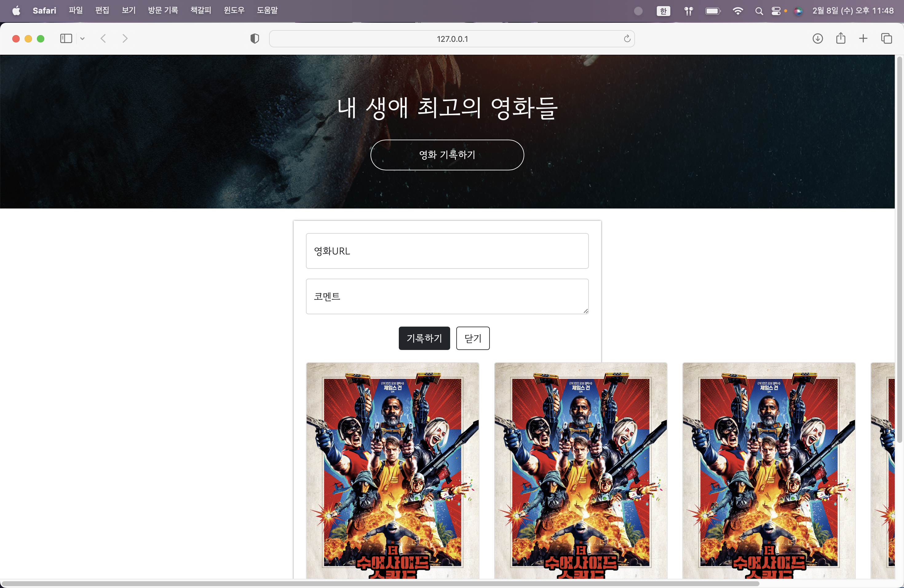This screenshot has width=904, height=588.
Task: Click the Korean input source icon
Action: tap(664, 11)
